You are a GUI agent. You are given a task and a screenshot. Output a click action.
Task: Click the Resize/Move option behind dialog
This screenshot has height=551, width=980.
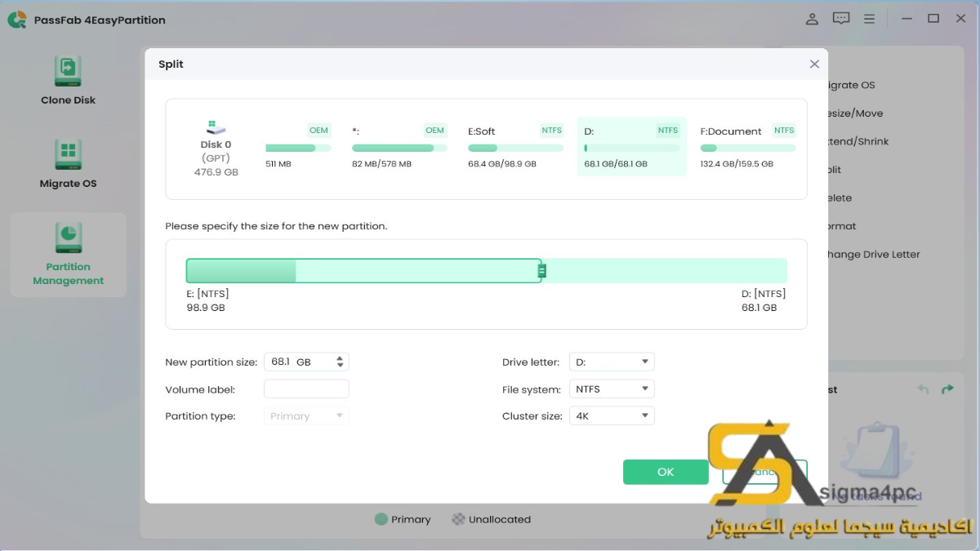point(855,113)
